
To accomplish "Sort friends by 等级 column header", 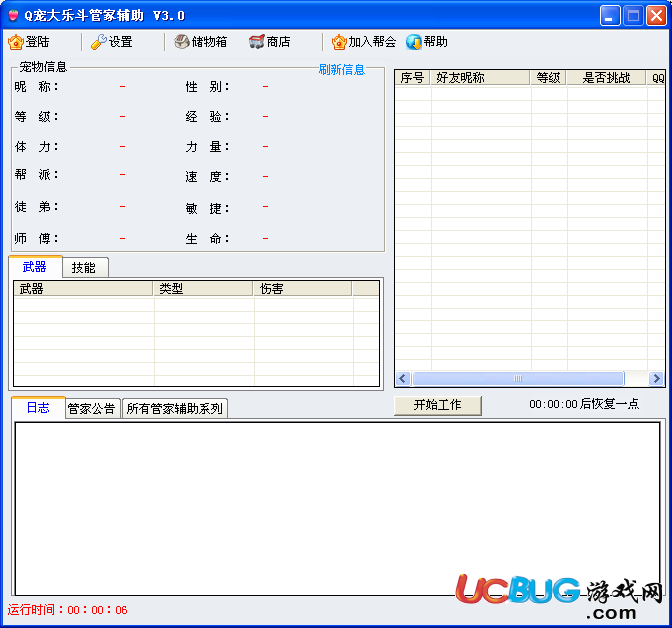I will coord(548,78).
